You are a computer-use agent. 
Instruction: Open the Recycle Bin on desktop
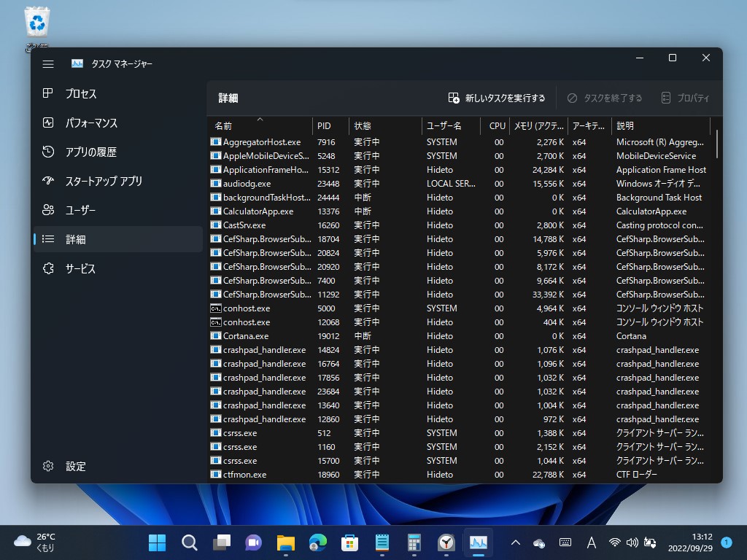click(x=36, y=28)
